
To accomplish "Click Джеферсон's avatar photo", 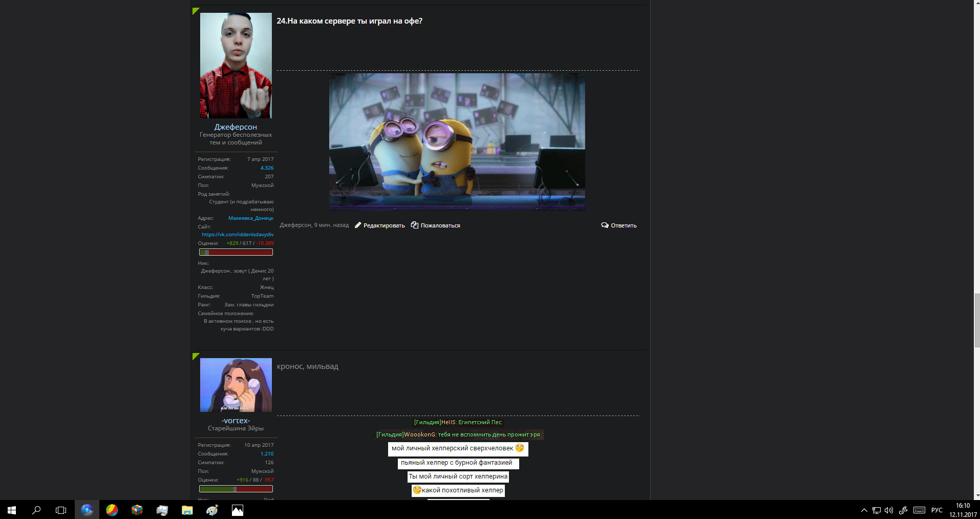I will click(236, 66).
